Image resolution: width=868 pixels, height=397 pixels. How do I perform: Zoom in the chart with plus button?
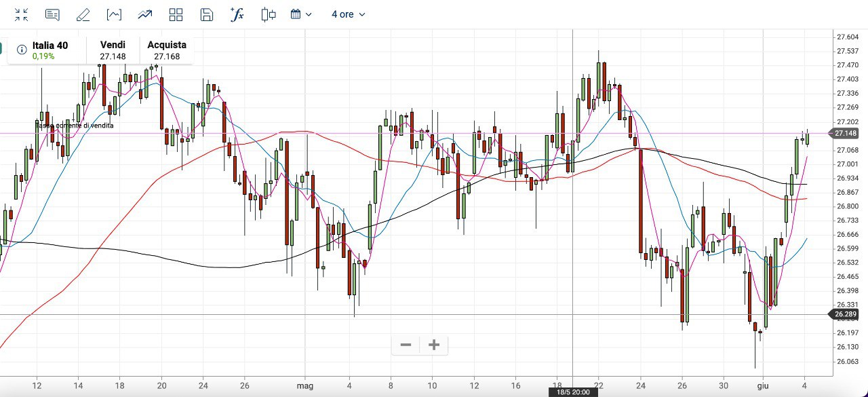(x=434, y=345)
